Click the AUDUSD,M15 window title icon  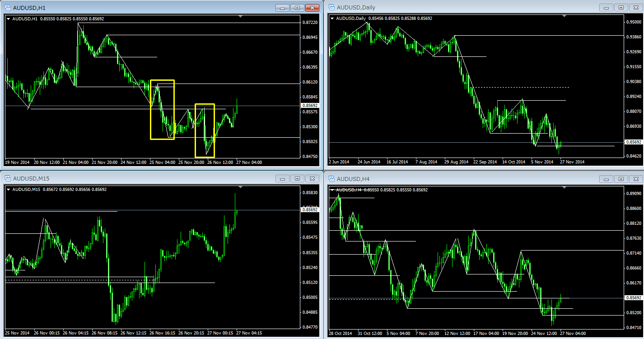8,179
